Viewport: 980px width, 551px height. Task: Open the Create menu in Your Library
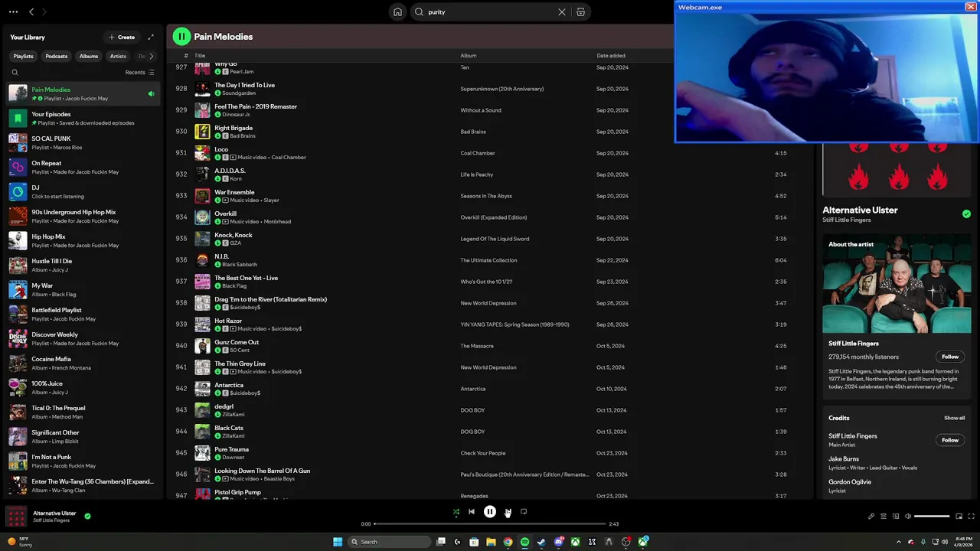tap(122, 37)
